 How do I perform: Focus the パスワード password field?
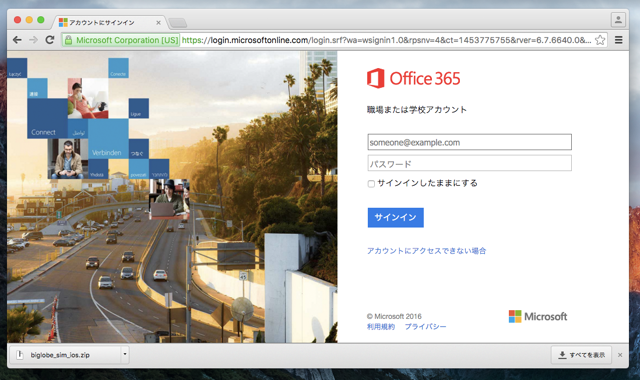(x=469, y=163)
